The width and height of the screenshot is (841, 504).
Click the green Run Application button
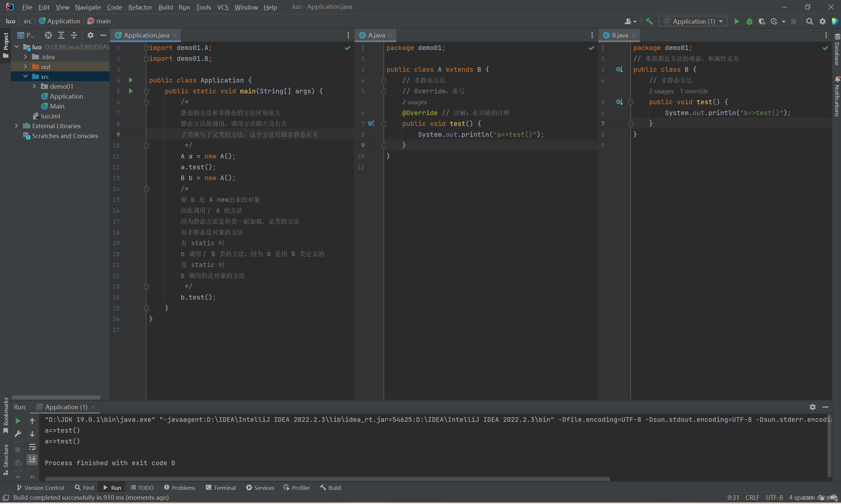click(736, 21)
